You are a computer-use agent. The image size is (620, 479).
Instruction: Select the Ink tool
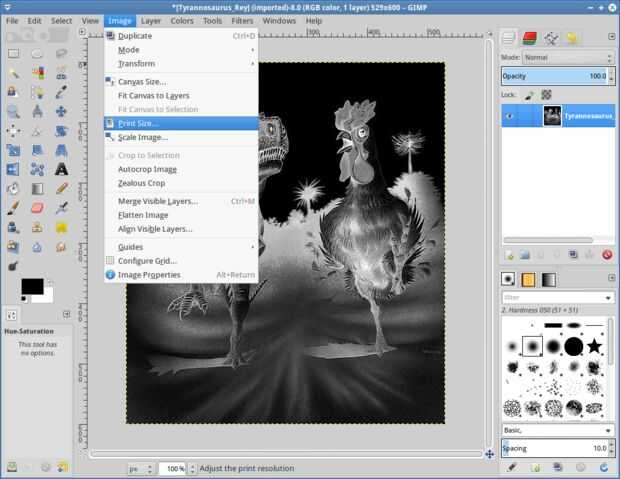[x=13, y=227]
